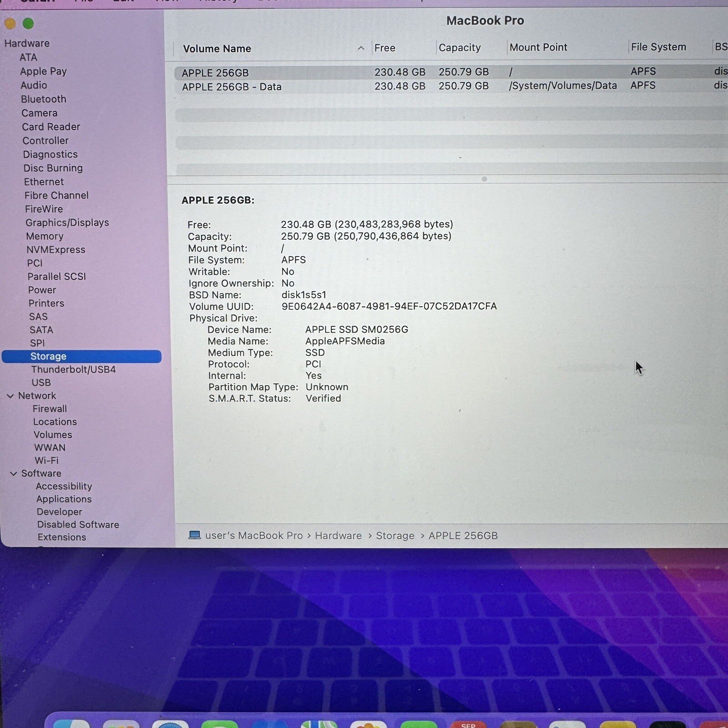
Task: Sort the table by Capacity column
Action: pyautogui.click(x=460, y=47)
